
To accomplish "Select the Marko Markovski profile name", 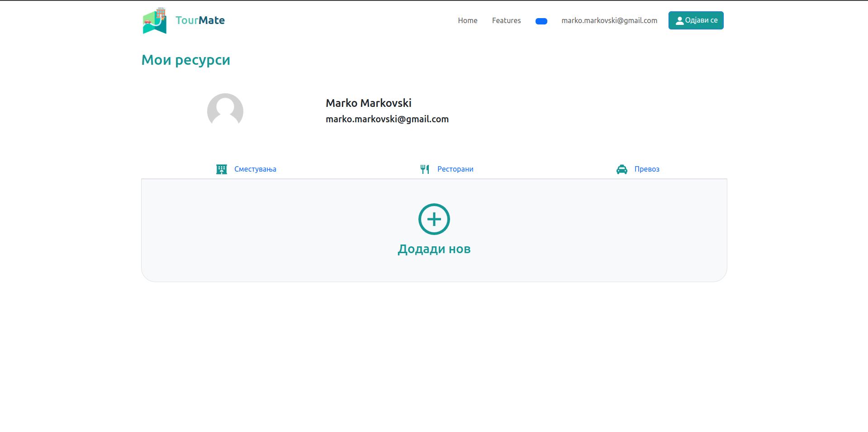I will click(368, 103).
